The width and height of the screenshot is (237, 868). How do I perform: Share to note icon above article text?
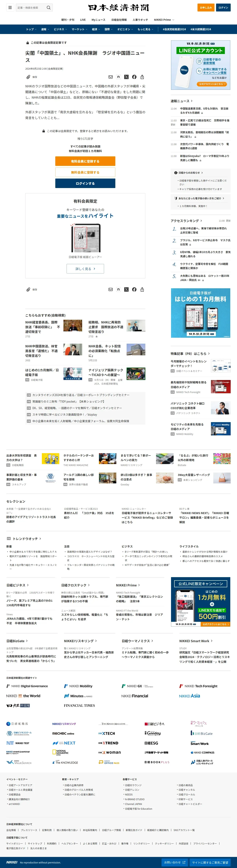click(118, 77)
